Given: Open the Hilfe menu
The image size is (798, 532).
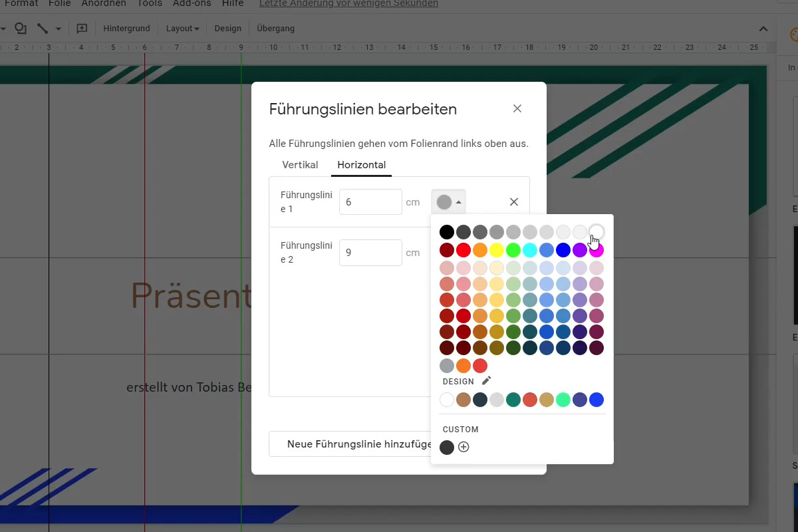Looking at the screenshot, I should [x=233, y=3].
